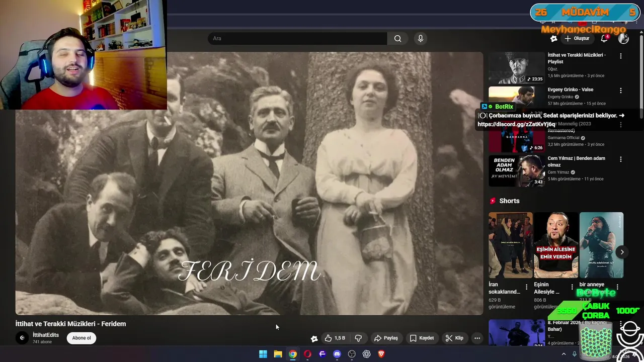
Task: Open the purple F app in taskbar
Action: point(323,354)
